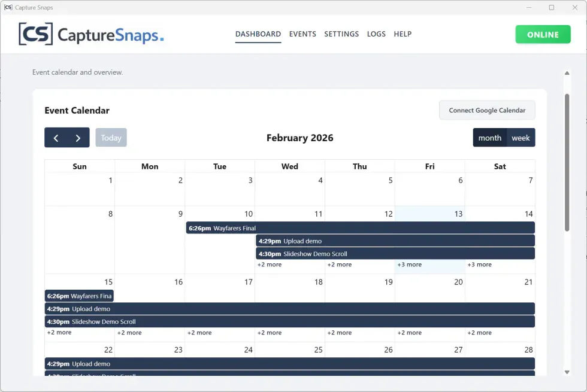Open 4:29pm Upload demo event starting Wednesday 11
Image resolution: width=587 pixels, height=392 pixels.
pyautogui.click(x=395, y=241)
